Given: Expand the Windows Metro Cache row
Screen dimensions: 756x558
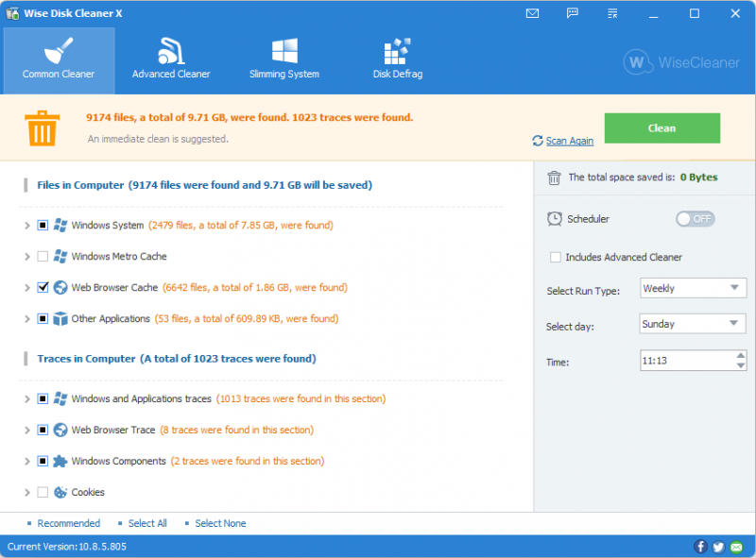Looking at the screenshot, I should click(27, 257).
